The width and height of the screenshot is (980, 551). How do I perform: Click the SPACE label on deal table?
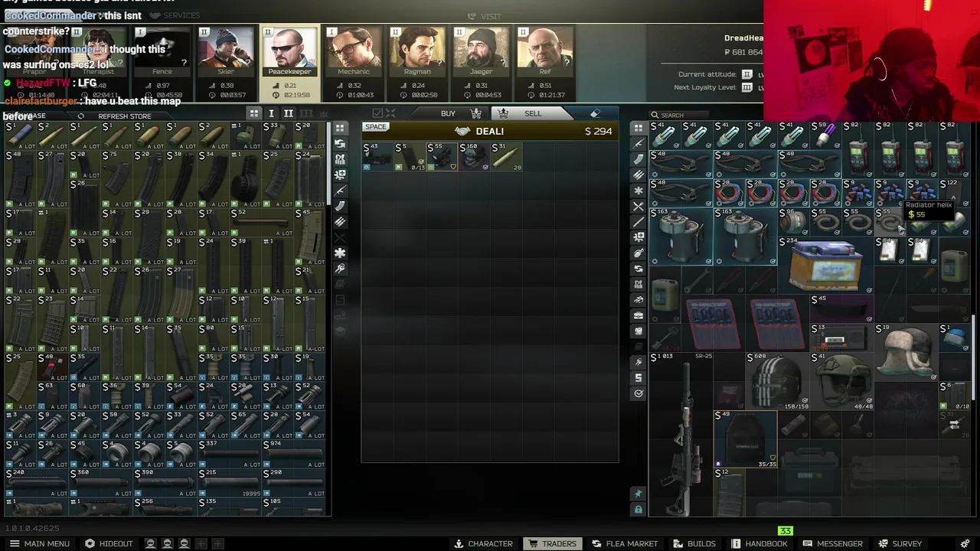point(375,127)
